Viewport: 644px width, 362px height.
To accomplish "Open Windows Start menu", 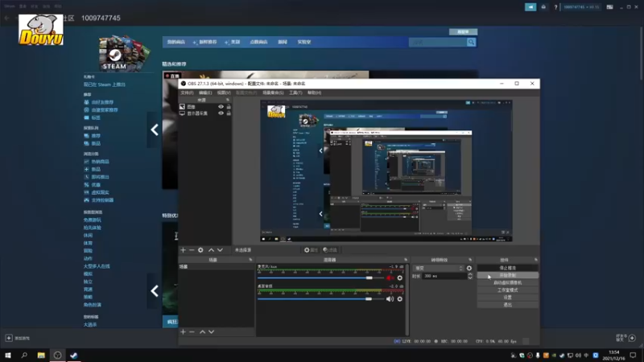I will click(8, 356).
